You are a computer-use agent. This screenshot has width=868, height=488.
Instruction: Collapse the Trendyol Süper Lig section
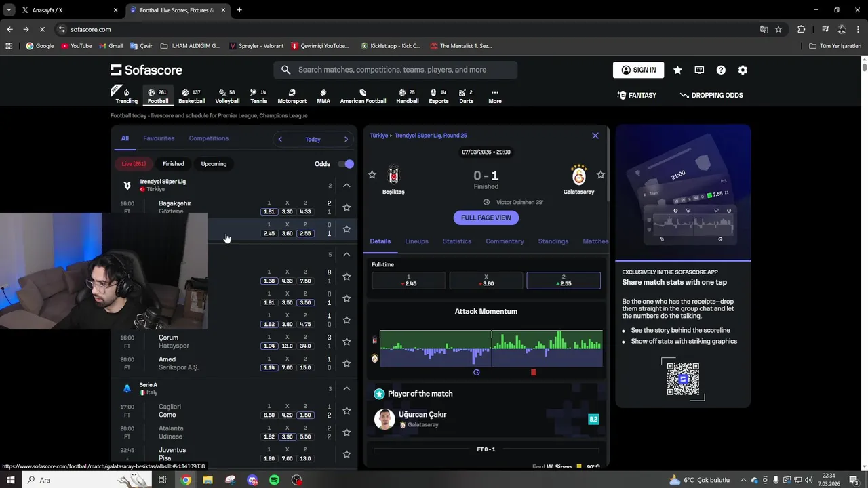pos(347,185)
